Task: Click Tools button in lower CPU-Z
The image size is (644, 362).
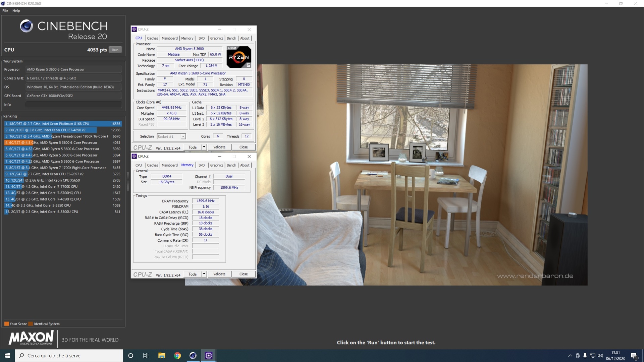Action: coord(193,274)
